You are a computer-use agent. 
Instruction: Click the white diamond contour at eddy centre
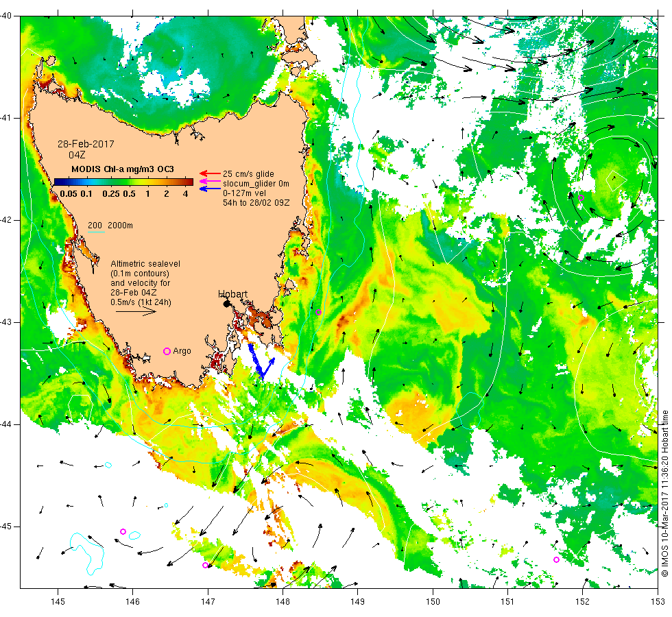tap(616, 180)
